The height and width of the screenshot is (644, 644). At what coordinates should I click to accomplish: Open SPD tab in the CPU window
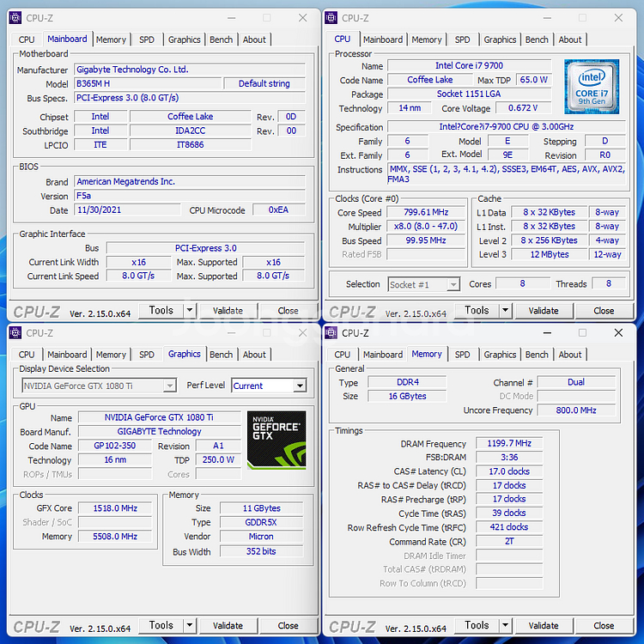coord(463,39)
